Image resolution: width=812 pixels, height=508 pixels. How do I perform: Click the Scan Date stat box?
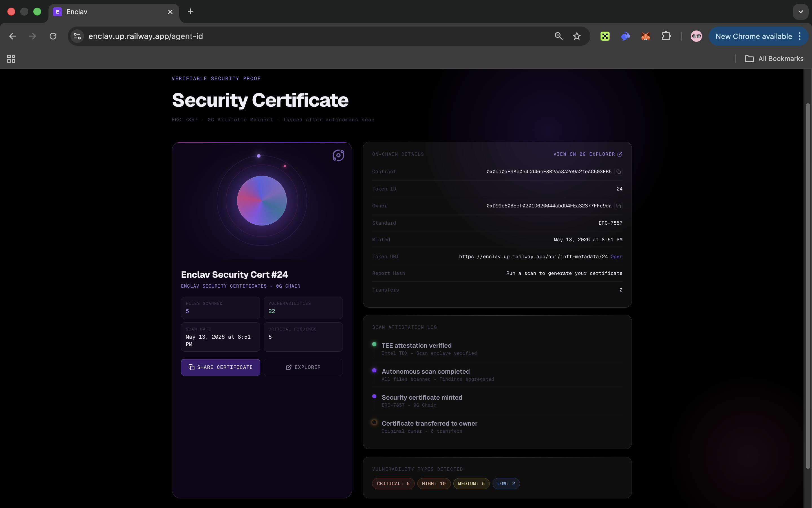(220, 337)
